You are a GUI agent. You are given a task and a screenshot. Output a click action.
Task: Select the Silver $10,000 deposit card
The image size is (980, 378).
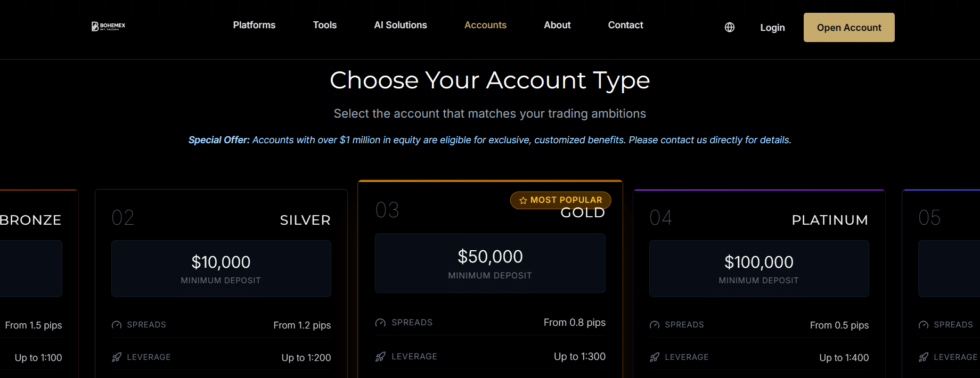221,268
